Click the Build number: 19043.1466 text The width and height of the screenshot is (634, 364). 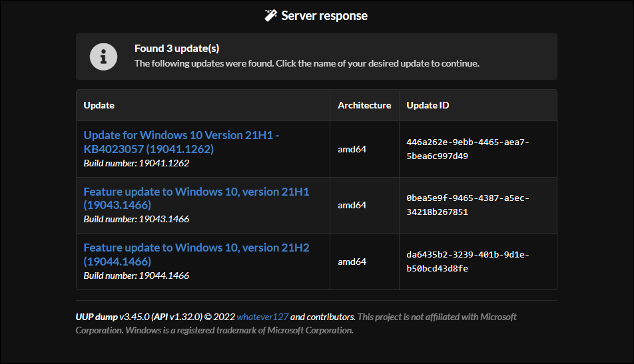pyautogui.click(x=137, y=219)
